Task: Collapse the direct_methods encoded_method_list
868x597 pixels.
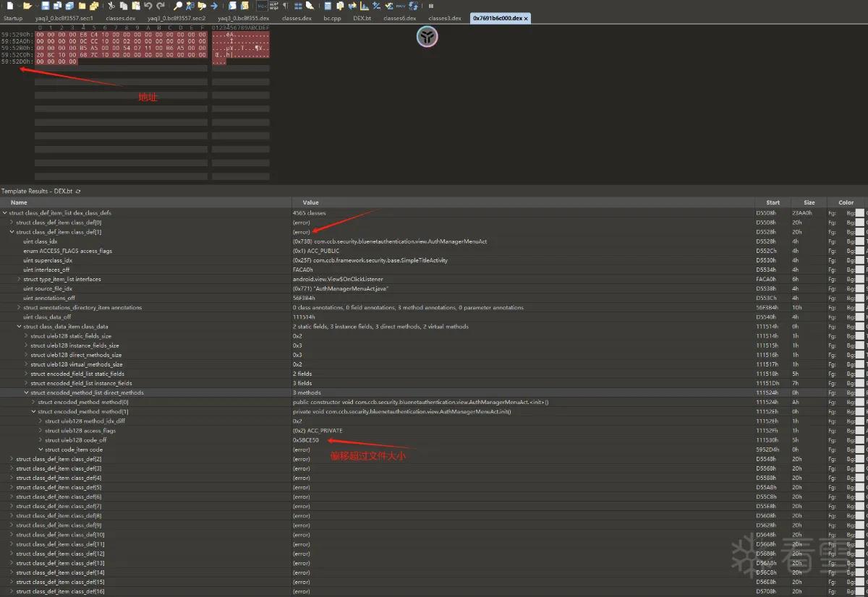Action: pyautogui.click(x=27, y=392)
